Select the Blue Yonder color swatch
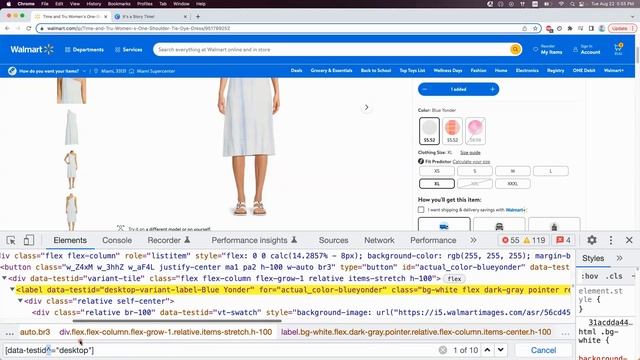The width and height of the screenshot is (640, 360). pos(429,131)
